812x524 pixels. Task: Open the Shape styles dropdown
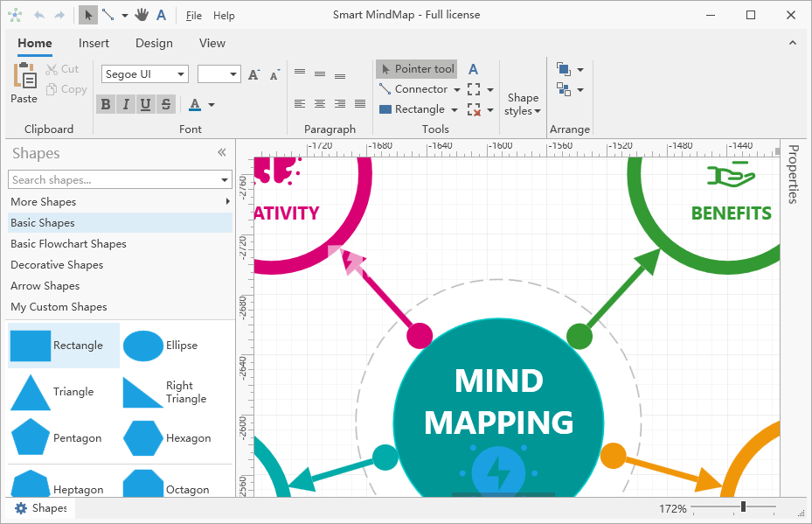pyautogui.click(x=523, y=103)
